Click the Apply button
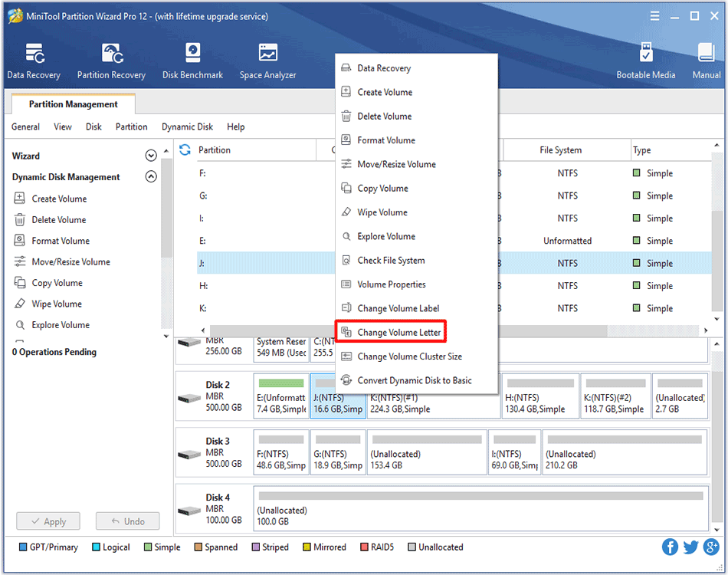The image size is (728, 575). click(x=48, y=521)
